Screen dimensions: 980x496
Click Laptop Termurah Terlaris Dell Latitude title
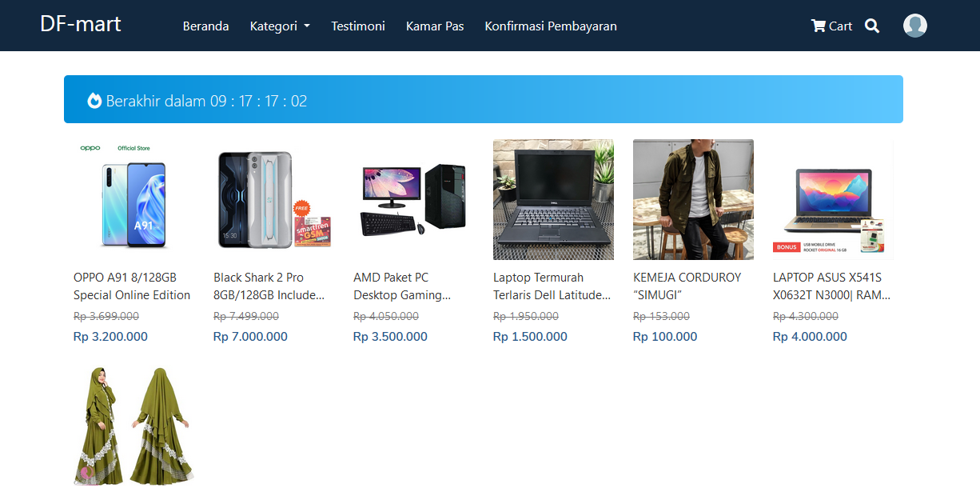[x=552, y=286]
